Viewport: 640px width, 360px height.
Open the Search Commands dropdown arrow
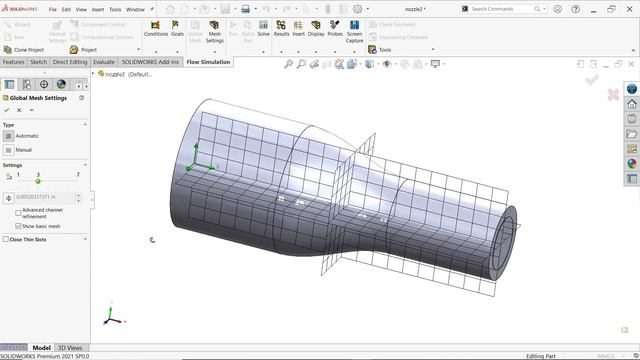click(x=544, y=9)
